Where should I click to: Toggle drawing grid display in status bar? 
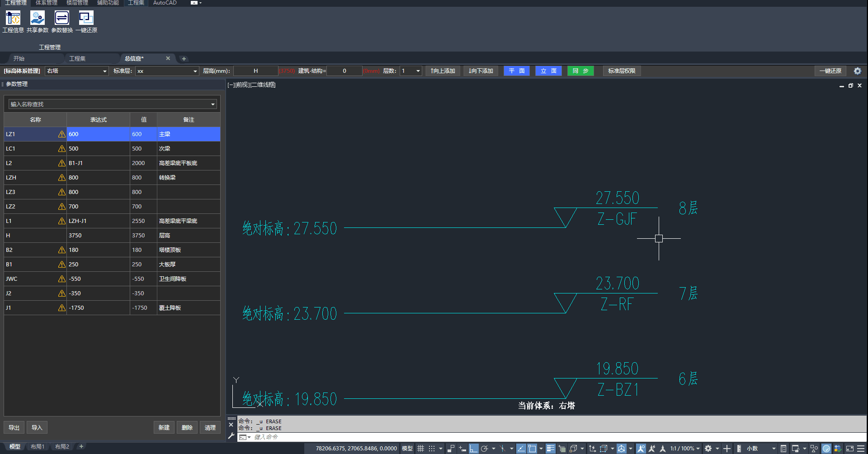coord(420,449)
